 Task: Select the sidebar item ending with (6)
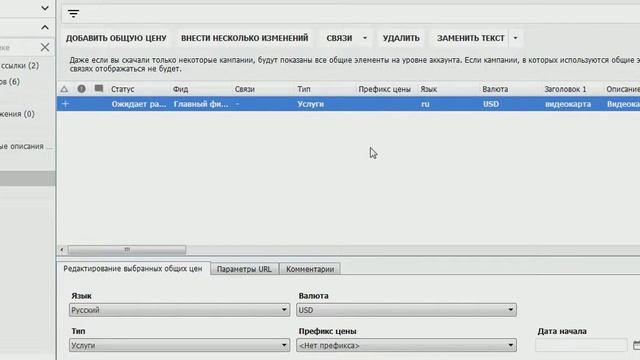(x=10, y=82)
